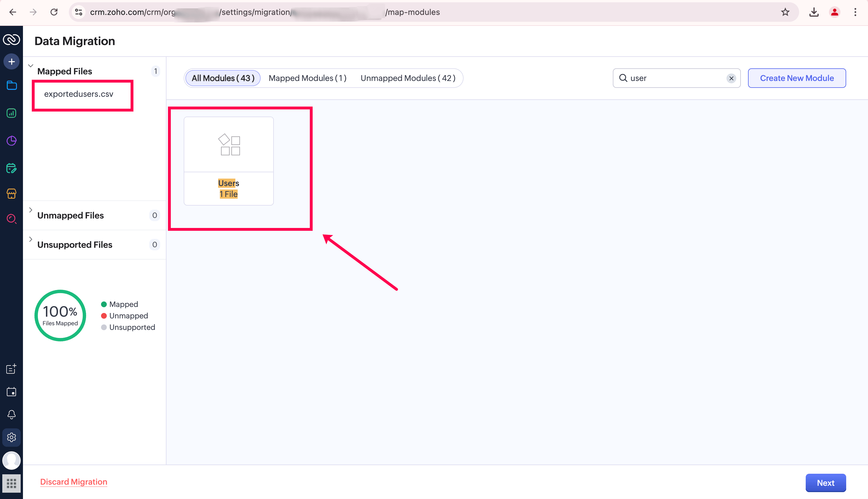Select the All Modules tab

(223, 78)
